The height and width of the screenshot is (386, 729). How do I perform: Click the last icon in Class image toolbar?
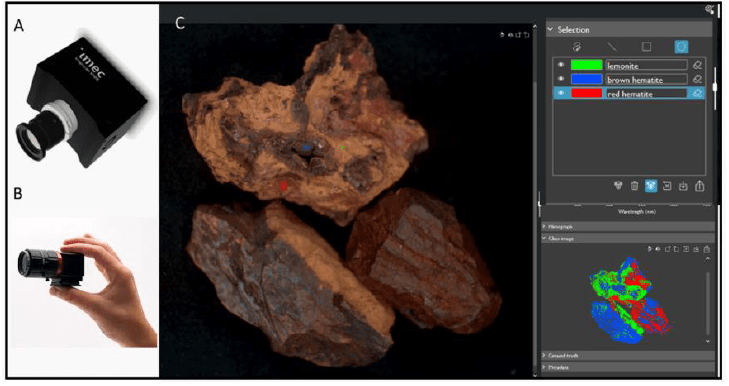click(x=706, y=249)
